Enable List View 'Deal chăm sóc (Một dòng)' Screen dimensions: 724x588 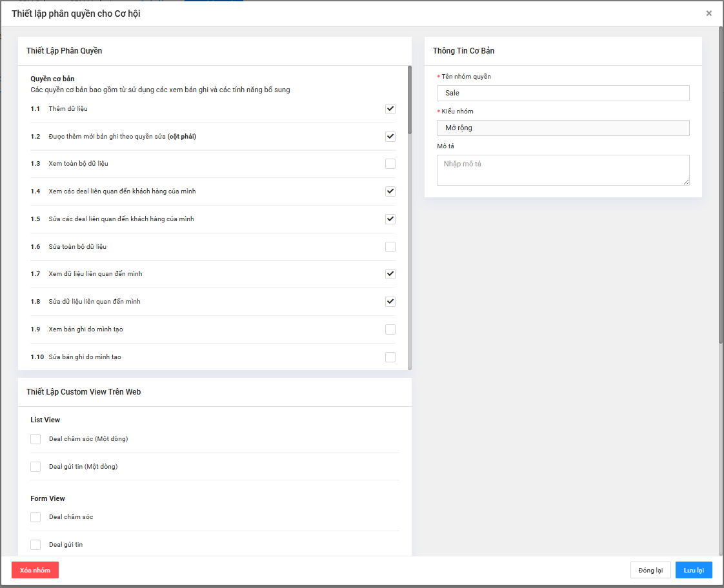click(x=35, y=439)
